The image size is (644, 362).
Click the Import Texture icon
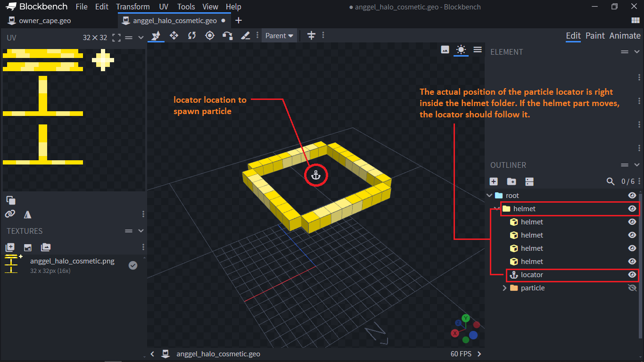[10, 247]
